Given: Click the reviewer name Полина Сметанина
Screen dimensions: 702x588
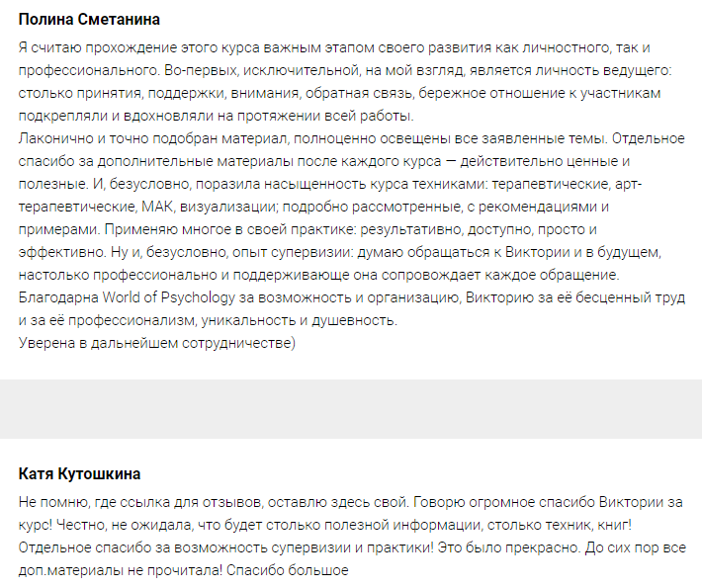Looking at the screenshot, I should point(89,20).
